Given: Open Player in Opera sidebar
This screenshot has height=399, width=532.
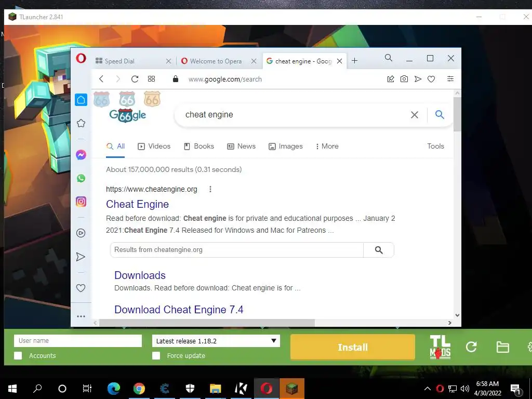Looking at the screenshot, I should coord(81,233).
